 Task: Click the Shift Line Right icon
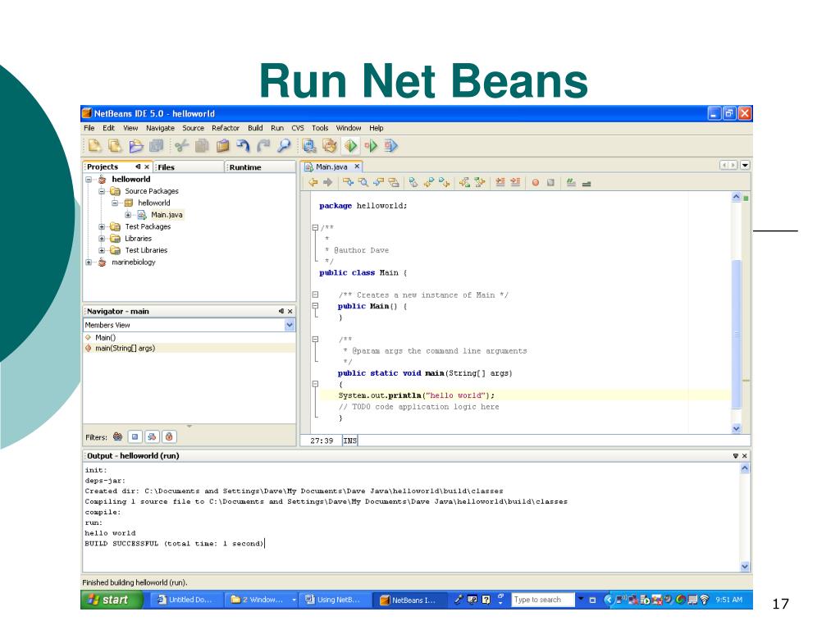pyautogui.click(x=515, y=183)
